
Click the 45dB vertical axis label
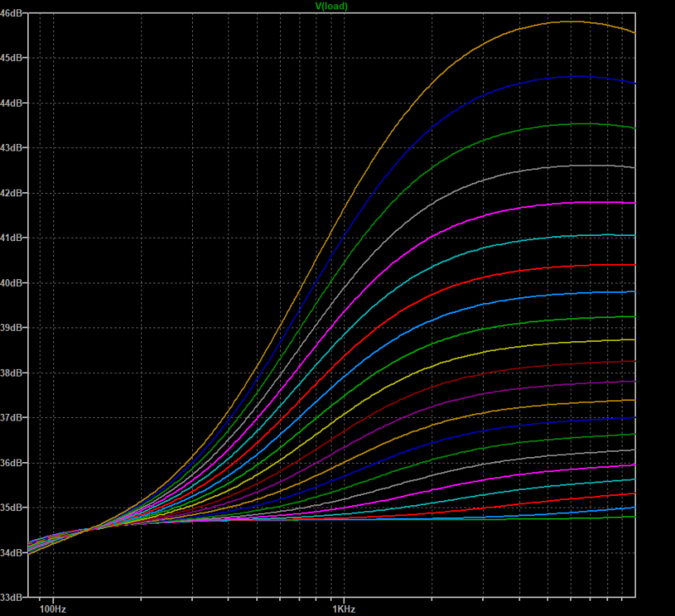[13, 58]
